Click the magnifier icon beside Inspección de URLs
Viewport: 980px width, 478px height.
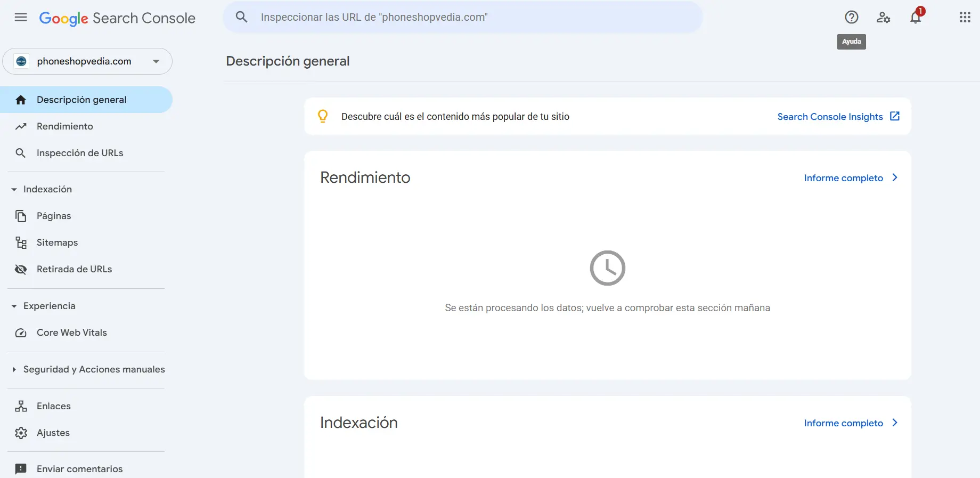[21, 153]
